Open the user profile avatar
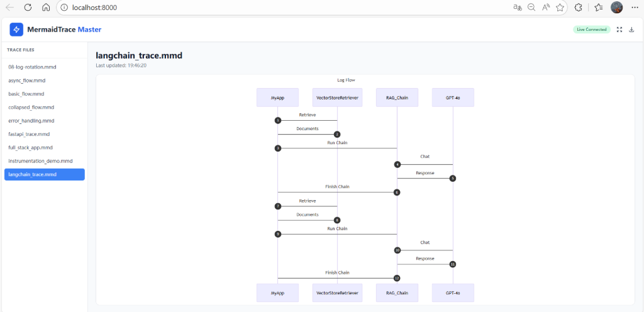The height and width of the screenshot is (312, 644). 616,8
